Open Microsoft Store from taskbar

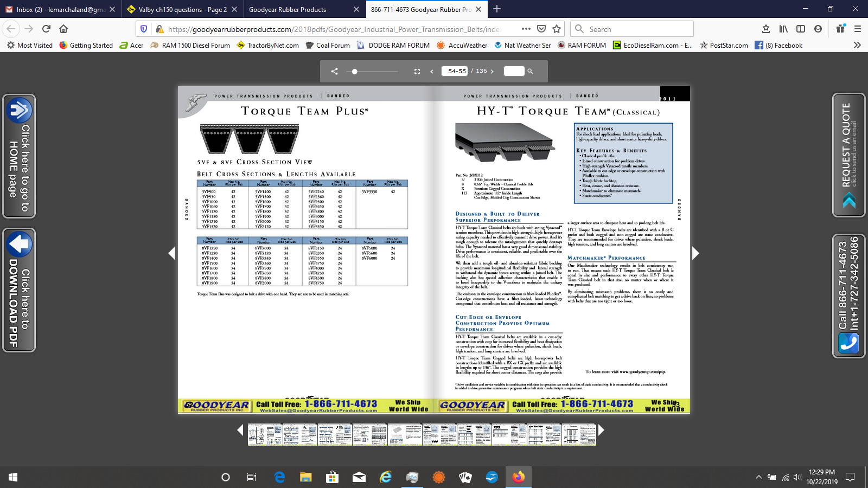(332, 477)
